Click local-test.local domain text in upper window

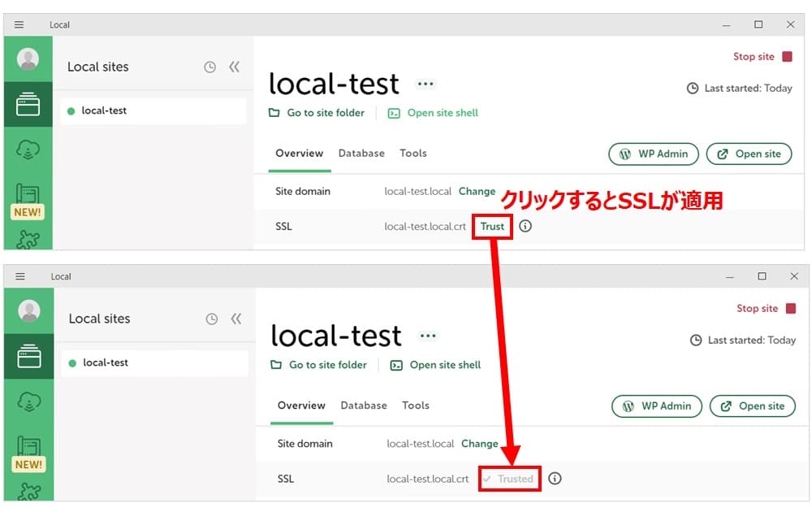[x=418, y=192]
